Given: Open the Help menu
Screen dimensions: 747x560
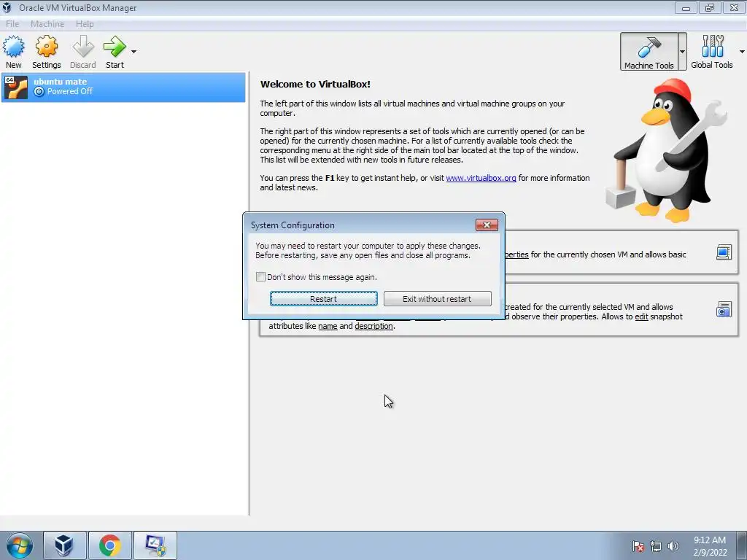Looking at the screenshot, I should [85, 24].
